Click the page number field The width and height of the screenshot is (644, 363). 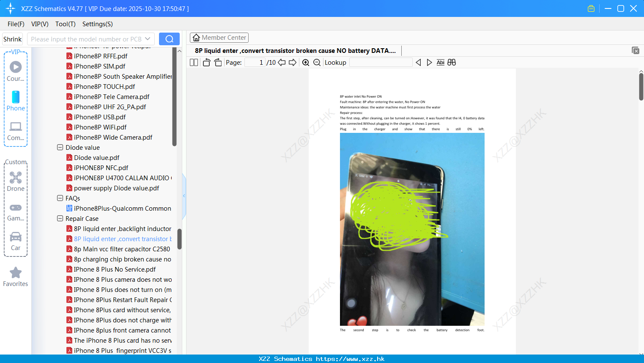click(x=255, y=62)
